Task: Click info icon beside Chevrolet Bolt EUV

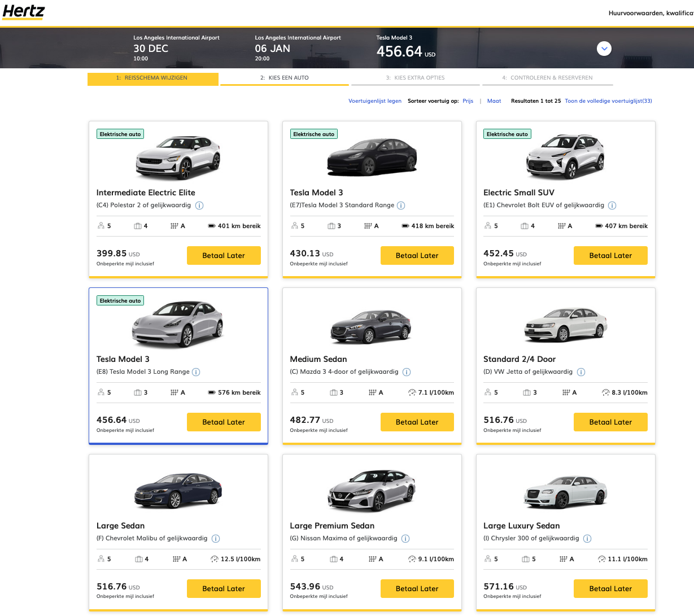Action: (612, 206)
